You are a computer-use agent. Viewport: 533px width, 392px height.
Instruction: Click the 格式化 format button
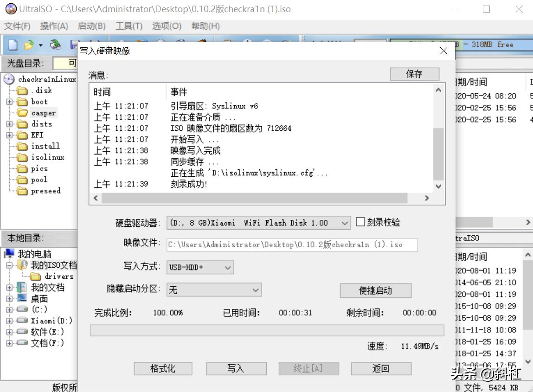163,368
